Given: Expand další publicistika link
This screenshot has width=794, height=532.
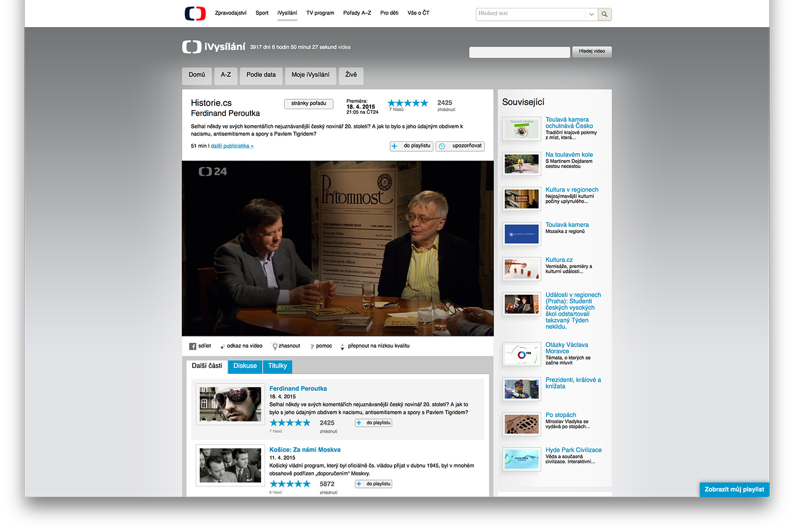Looking at the screenshot, I should [232, 146].
